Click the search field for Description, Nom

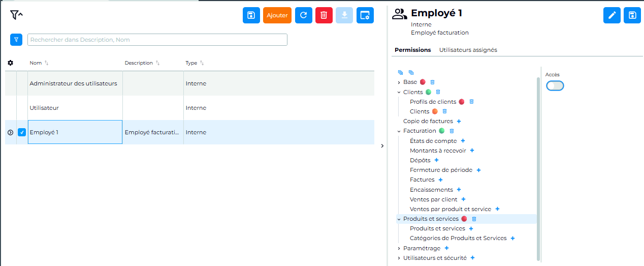[157, 40]
